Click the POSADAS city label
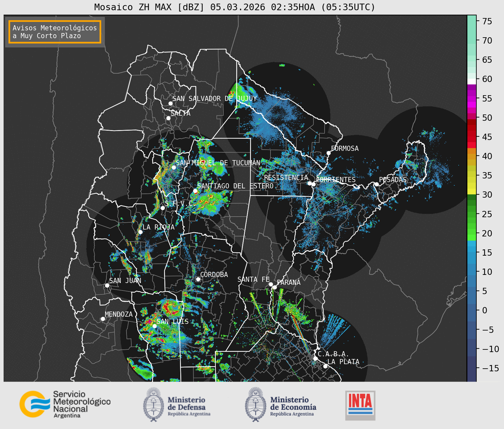 point(393,180)
